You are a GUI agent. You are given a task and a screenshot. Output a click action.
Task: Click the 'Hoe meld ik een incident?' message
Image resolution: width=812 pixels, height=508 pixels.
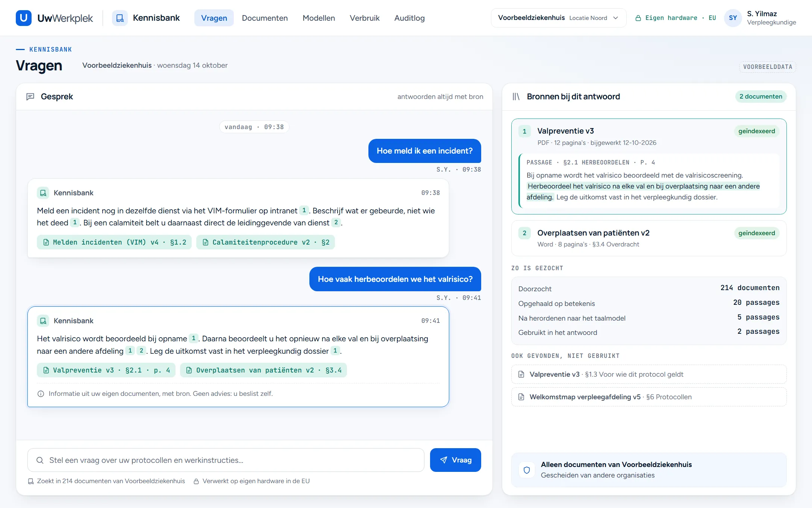point(424,151)
